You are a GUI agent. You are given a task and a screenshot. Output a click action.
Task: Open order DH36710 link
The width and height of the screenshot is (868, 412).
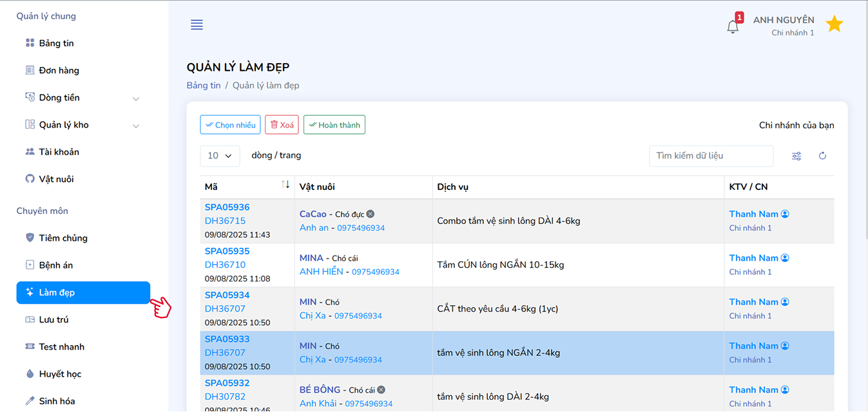(225, 265)
